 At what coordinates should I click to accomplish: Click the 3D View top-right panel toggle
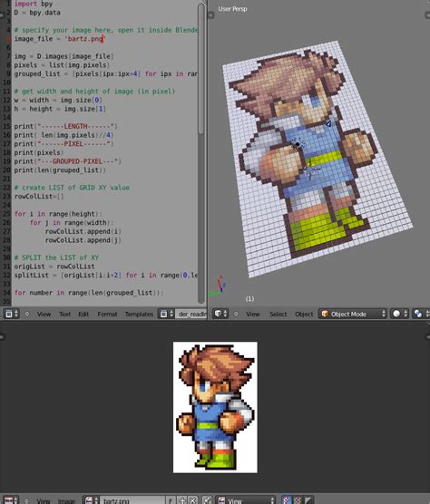[x=428, y=15]
